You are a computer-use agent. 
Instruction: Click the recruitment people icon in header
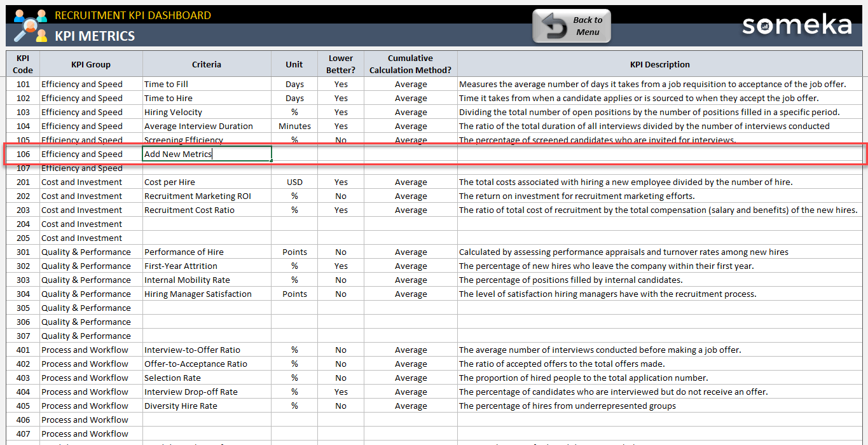click(x=30, y=25)
